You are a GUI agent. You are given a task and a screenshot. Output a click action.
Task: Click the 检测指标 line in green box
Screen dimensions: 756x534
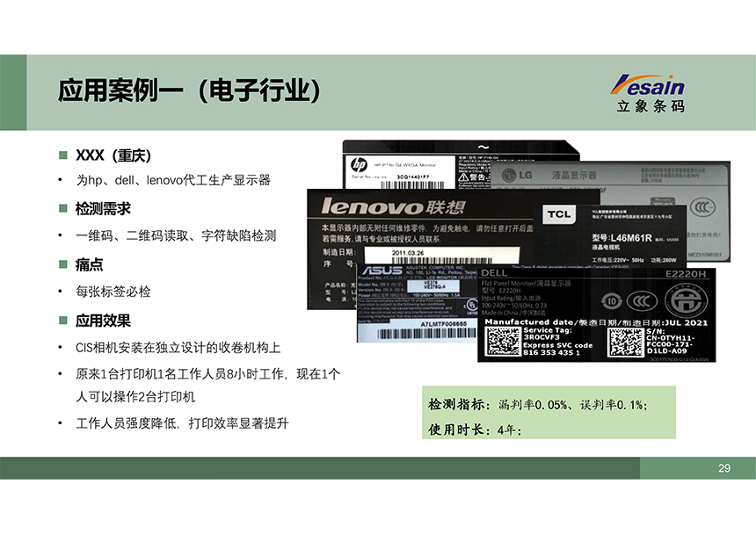538,405
